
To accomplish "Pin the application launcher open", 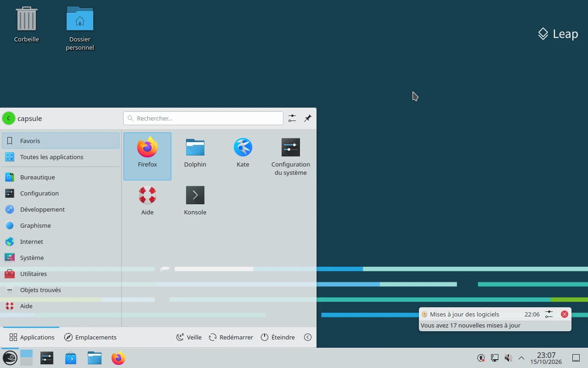I will pos(308,118).
